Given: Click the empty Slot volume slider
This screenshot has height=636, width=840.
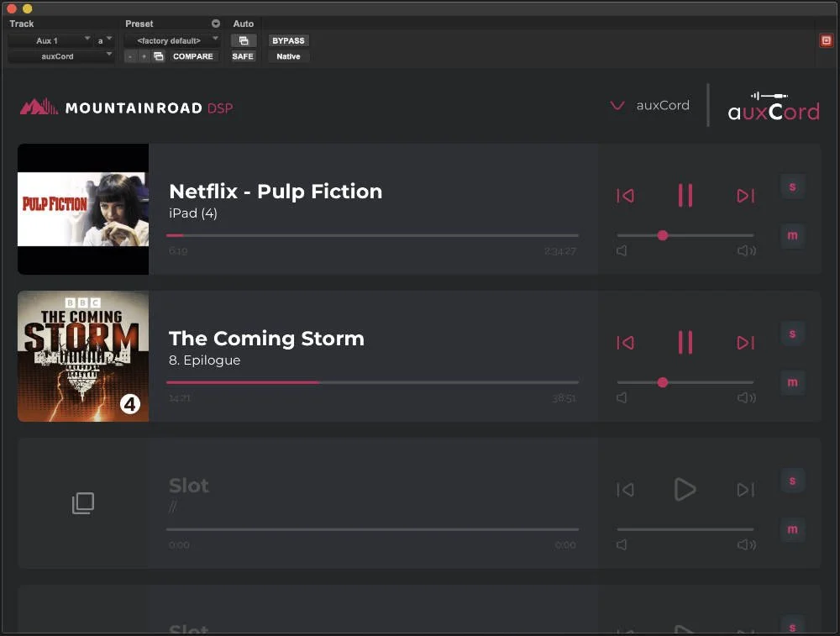Looking at the screenshot, I should pos(685,529).
